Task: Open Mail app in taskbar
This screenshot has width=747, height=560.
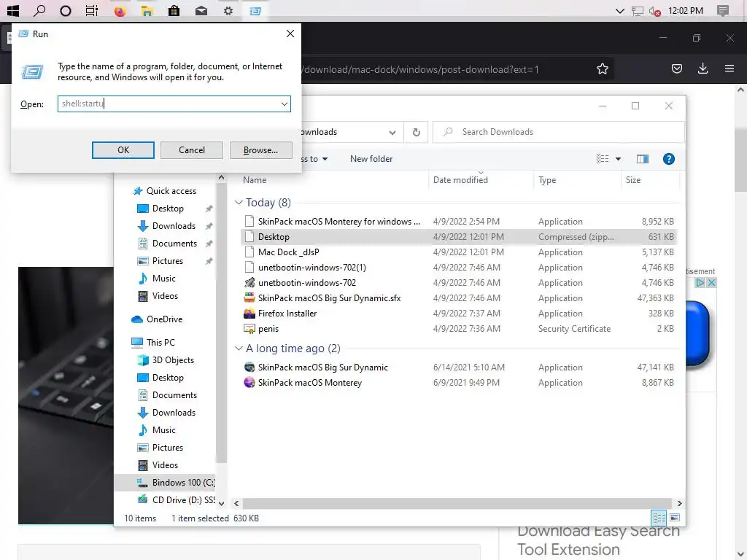Action: coord(201,10)
